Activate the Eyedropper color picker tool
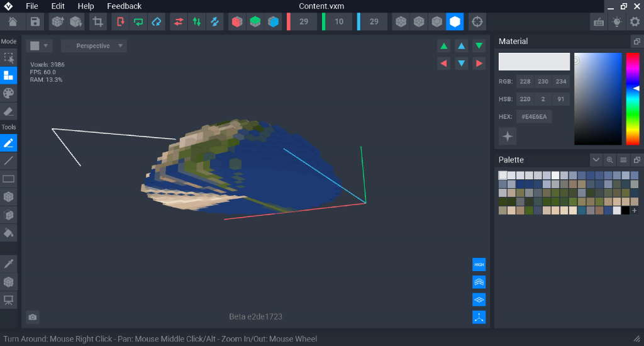The height and width of the screenshot is (346, 644). [x=9, y=263]
